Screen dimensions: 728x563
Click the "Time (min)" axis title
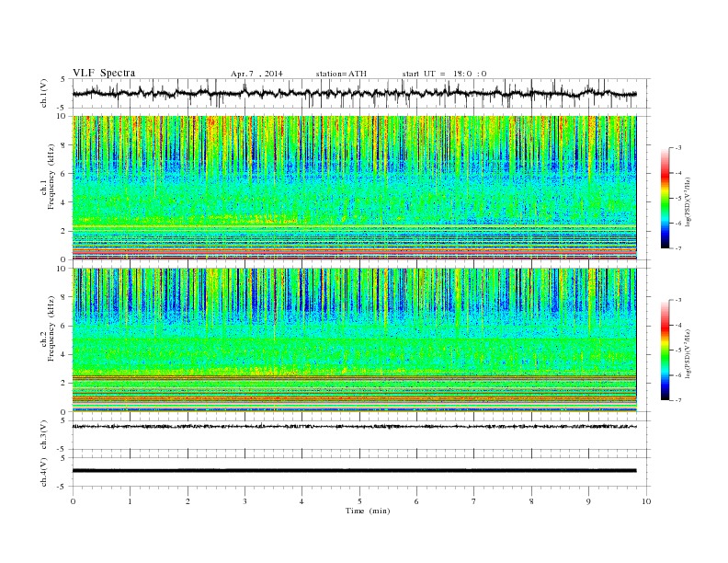pyautogui.click(x=368, y=511)
